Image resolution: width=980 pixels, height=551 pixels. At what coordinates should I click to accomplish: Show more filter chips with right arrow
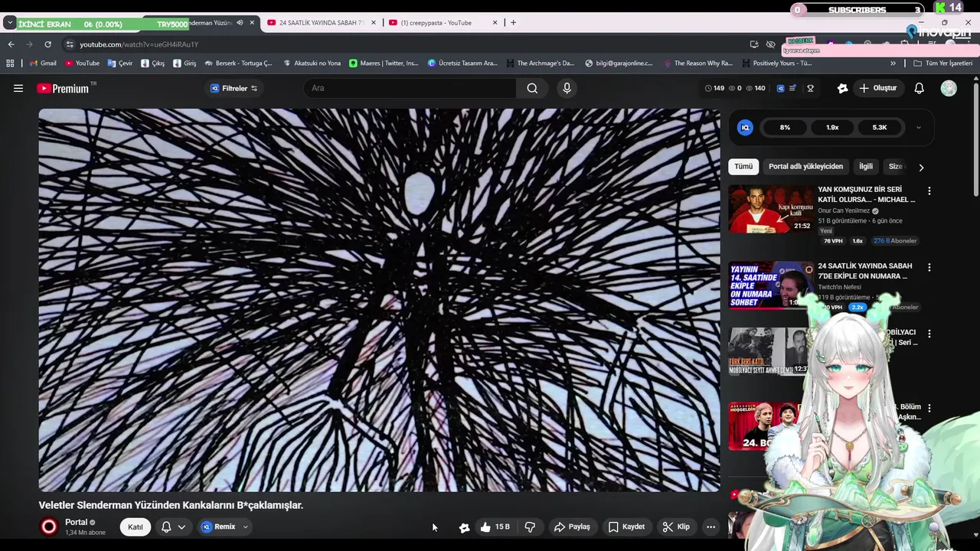point(921,167)
